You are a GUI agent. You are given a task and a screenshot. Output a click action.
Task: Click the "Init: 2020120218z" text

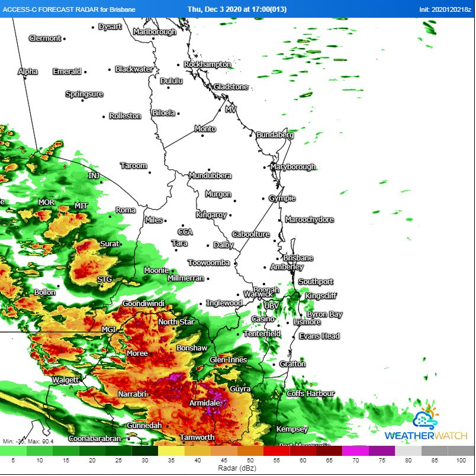(445, 9)
